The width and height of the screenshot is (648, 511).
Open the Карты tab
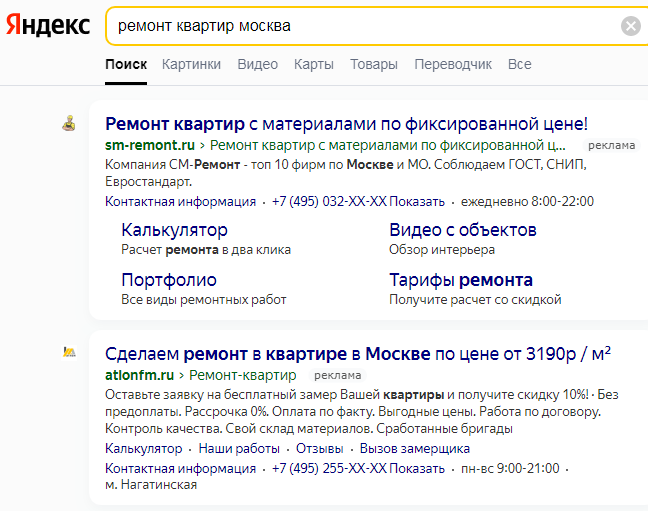click(314, 64)
